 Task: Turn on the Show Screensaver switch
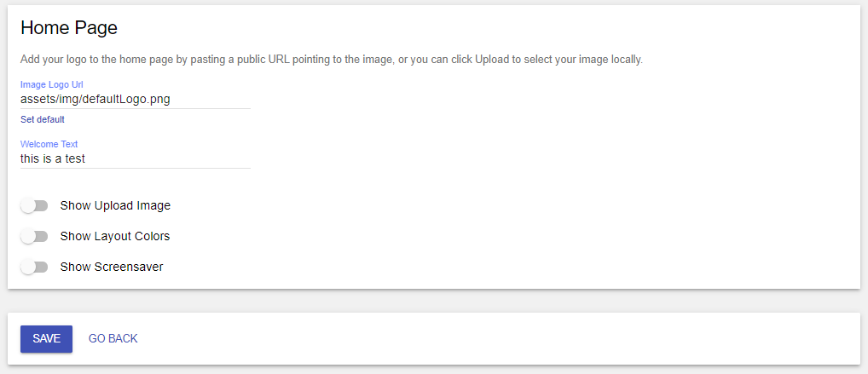34,267
